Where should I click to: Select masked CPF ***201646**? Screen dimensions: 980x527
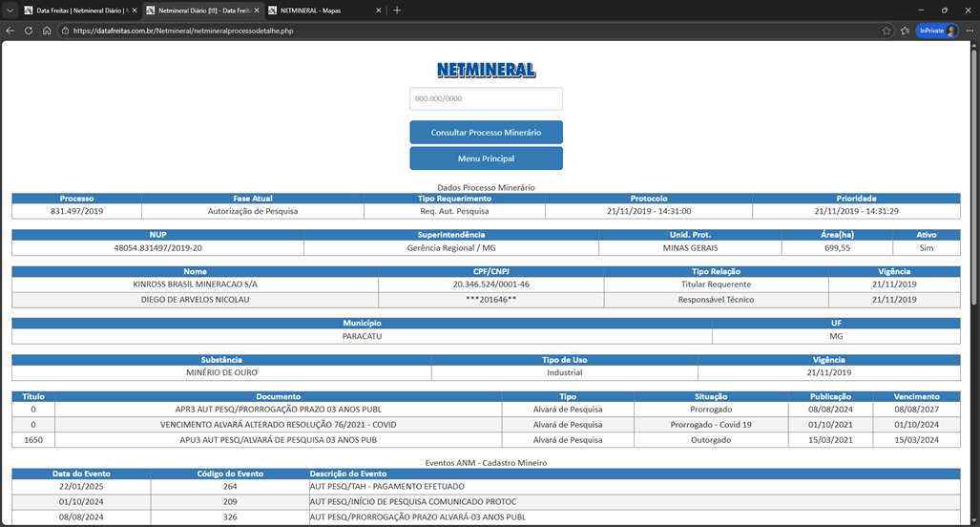[x=491, y=300]
